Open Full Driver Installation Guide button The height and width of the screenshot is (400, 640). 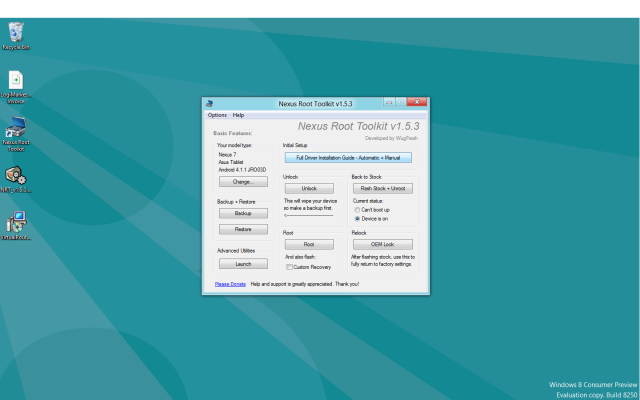[348, 158]
